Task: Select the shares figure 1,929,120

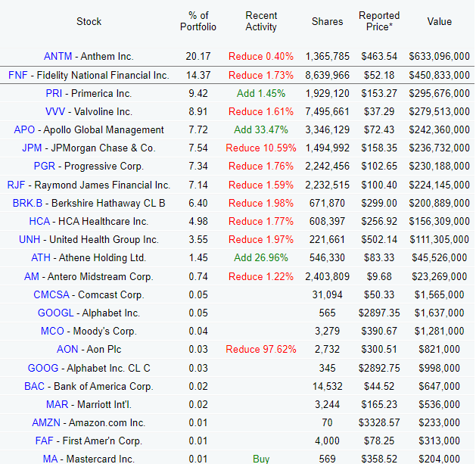Action: [327, 93]
